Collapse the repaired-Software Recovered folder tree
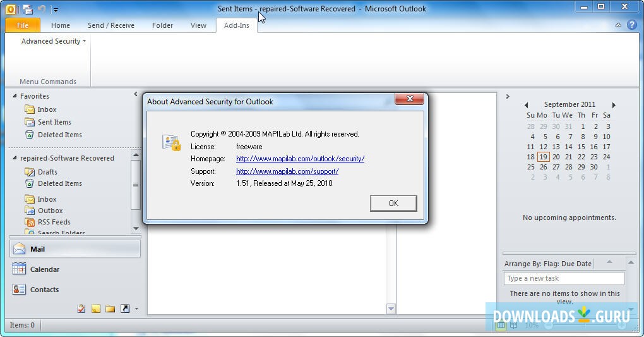This screenshot has height=337, width=644. pyautogui.click(x=15, y=158)
